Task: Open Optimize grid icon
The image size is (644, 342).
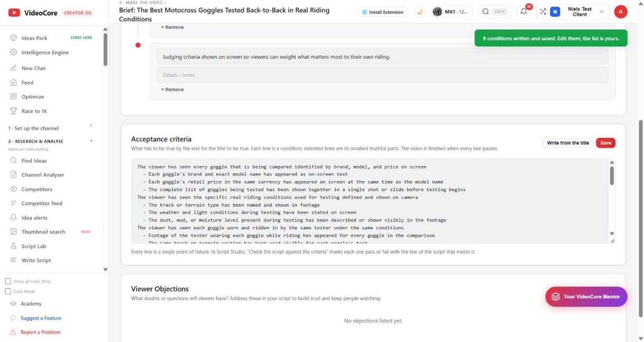Action: [13, 97]
